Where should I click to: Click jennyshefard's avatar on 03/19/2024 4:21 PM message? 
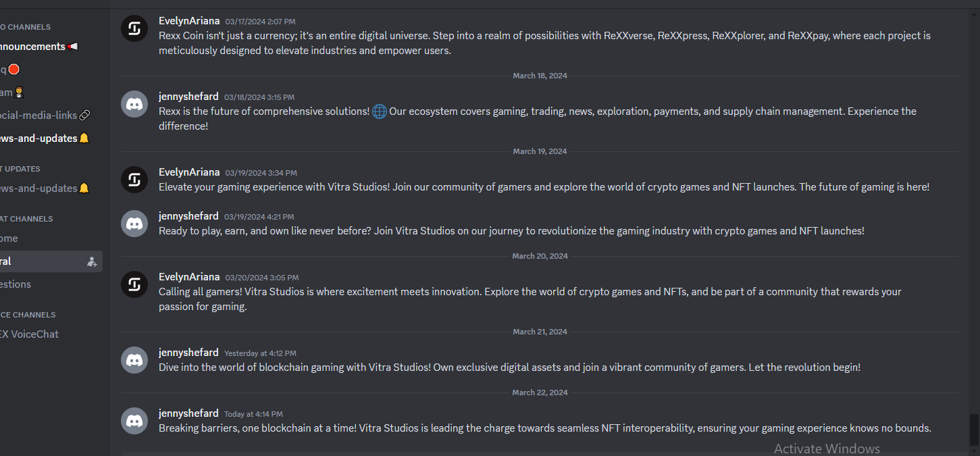(x=134, y=224)
